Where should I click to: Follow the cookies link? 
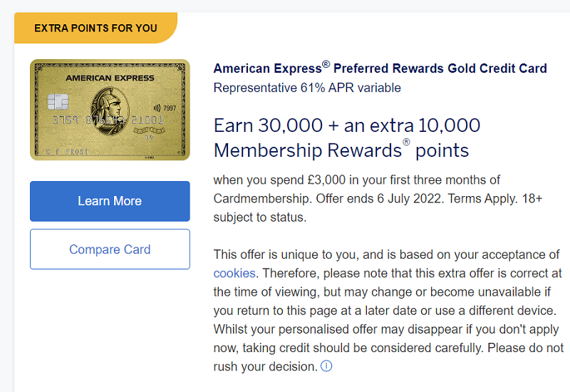(234, 273)
